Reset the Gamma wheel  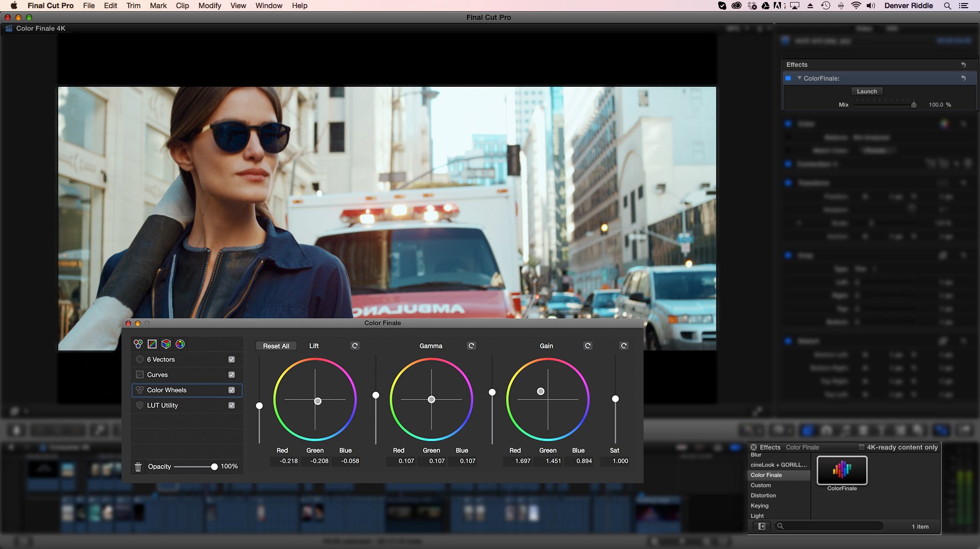pyautogui.click(x=471, y=346)
